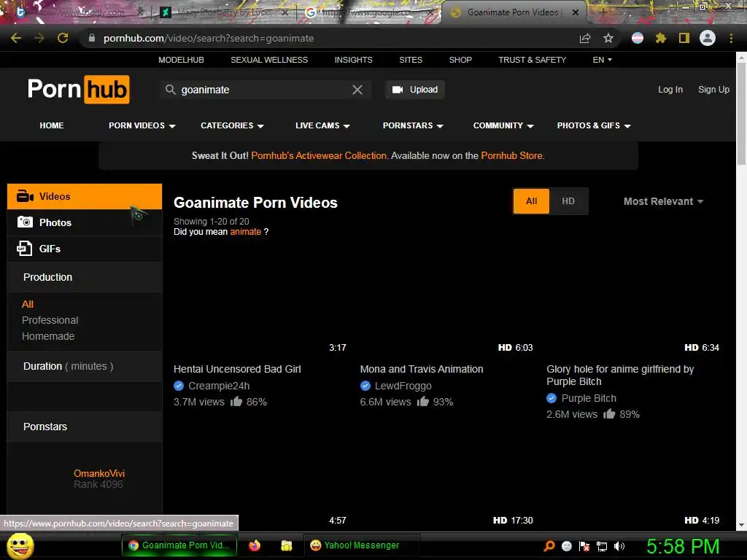Click the Chrome profile avatar icon
Viewport: 747px width, 560px height.
[708, 38]
